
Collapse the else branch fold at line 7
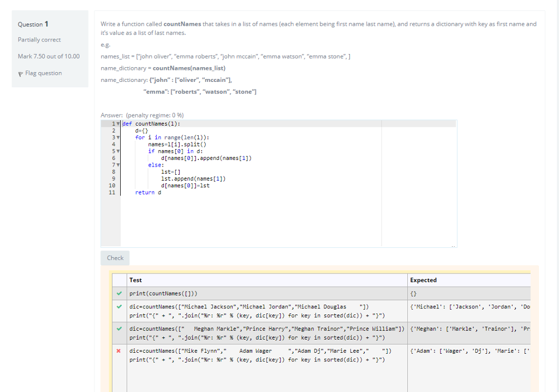click(x=118, y=165)
